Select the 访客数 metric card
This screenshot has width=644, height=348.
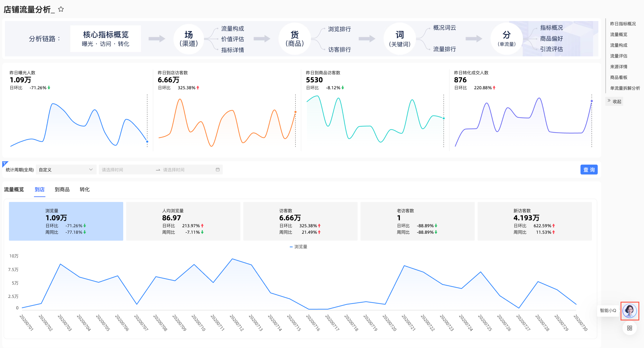point(300,221)
